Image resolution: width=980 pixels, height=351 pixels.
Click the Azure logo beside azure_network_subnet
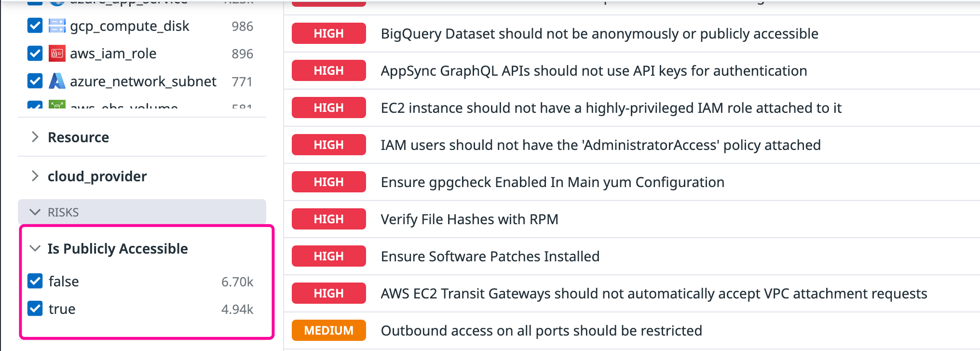coord(57,81)
